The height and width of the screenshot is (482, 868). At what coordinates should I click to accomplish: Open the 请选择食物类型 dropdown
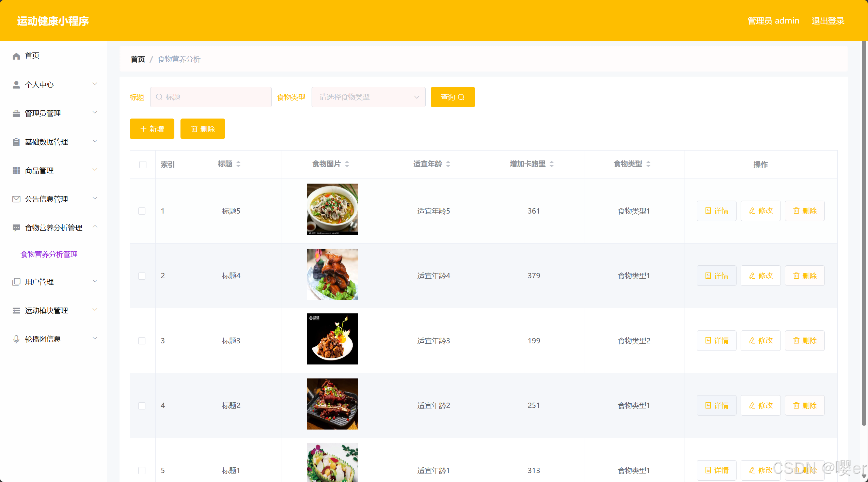[x=368, y=97]
